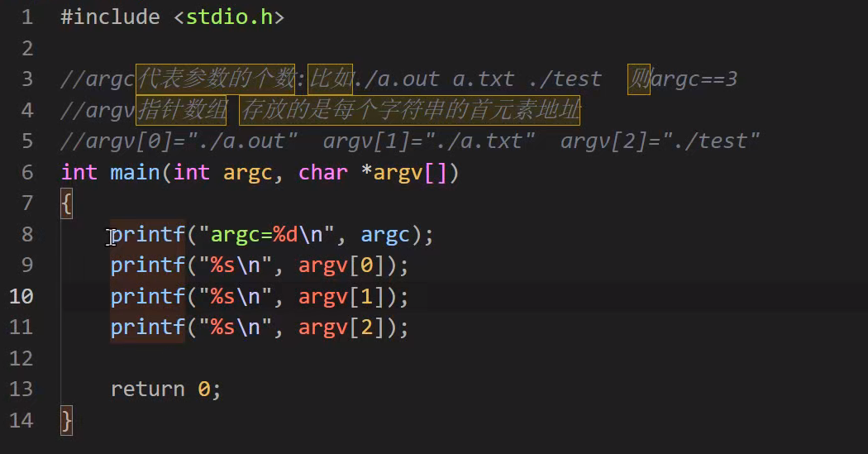The width and height of the screenshot is (868, 454).
Task: Click argv[0]="./a.out" in the comment
Action: click(x=192, y=141)
